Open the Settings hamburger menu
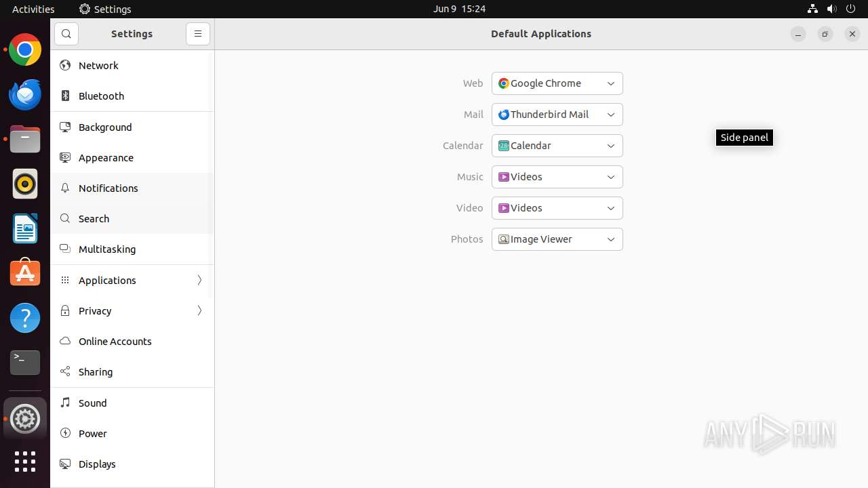868x488 pixels. tap(198, 34)
